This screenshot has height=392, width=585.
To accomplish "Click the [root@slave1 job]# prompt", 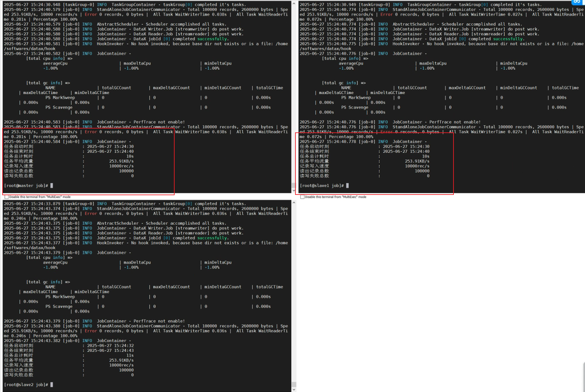I will point(322,186).
